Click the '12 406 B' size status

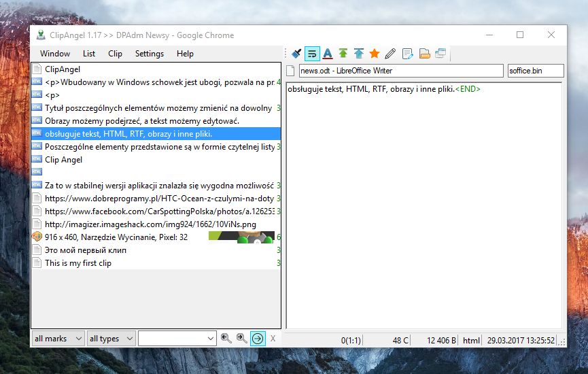tap(441, 340)
